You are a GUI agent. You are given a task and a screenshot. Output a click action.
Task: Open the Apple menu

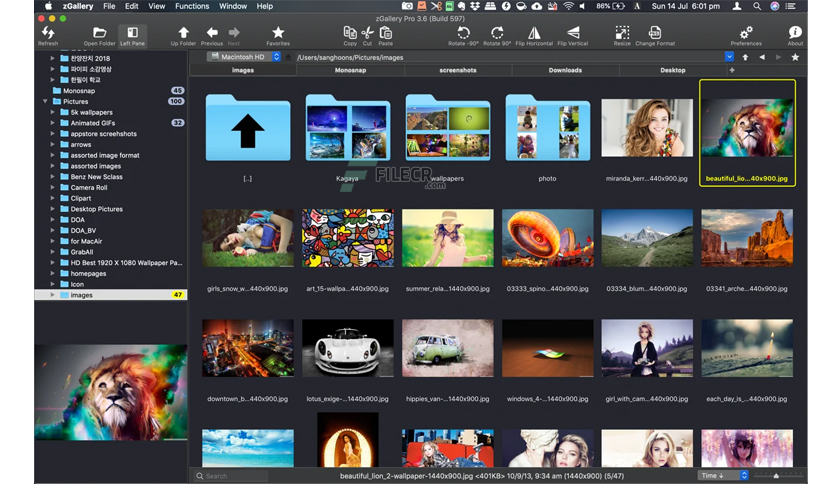pyautogui.click(x=48, y=6)
